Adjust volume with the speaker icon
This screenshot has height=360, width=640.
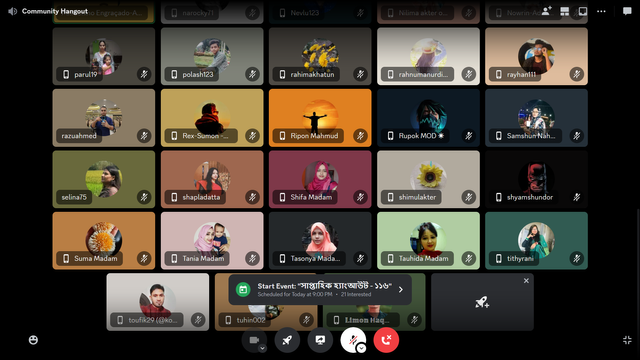[13, 11]
